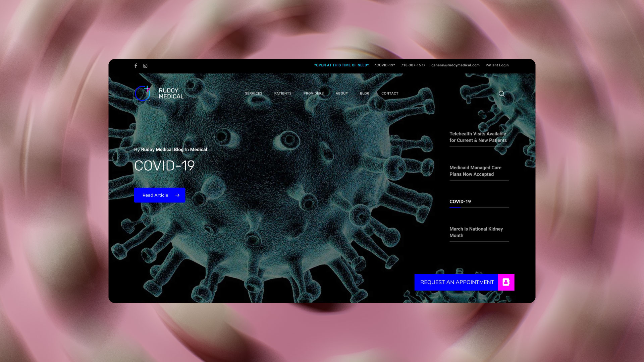Click the Rudoy Medical logo

pos(159,94)
